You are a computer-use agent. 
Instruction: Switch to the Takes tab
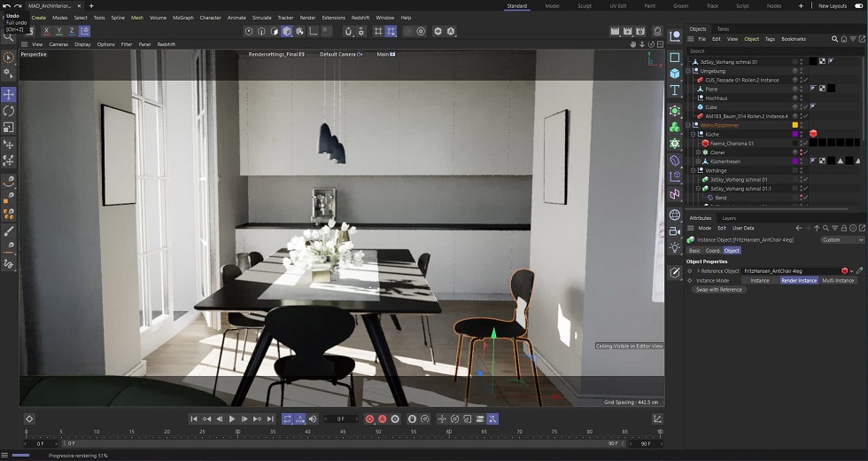[723, 28]
